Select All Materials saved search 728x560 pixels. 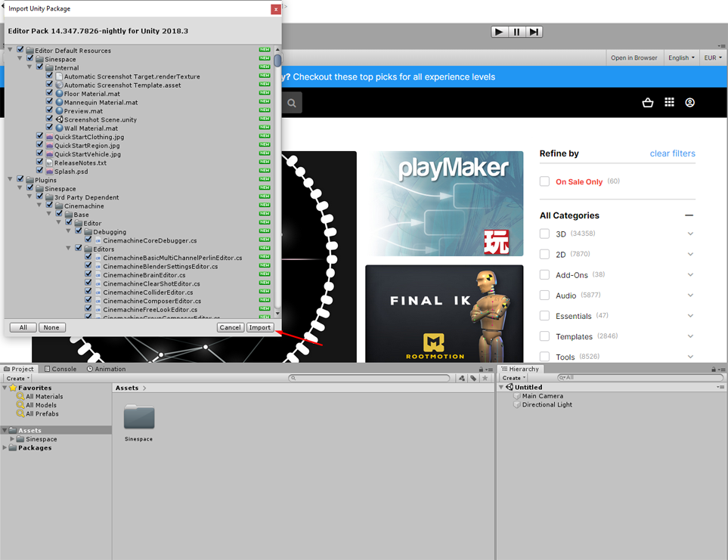coord(40,397)
